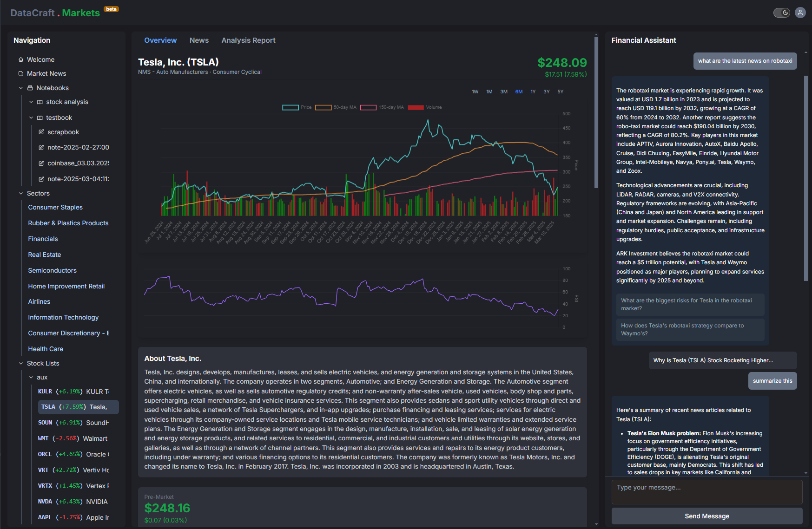Switch to the News tab
The width and height of the screenshot is (812, 529).
tap(199, 40)
